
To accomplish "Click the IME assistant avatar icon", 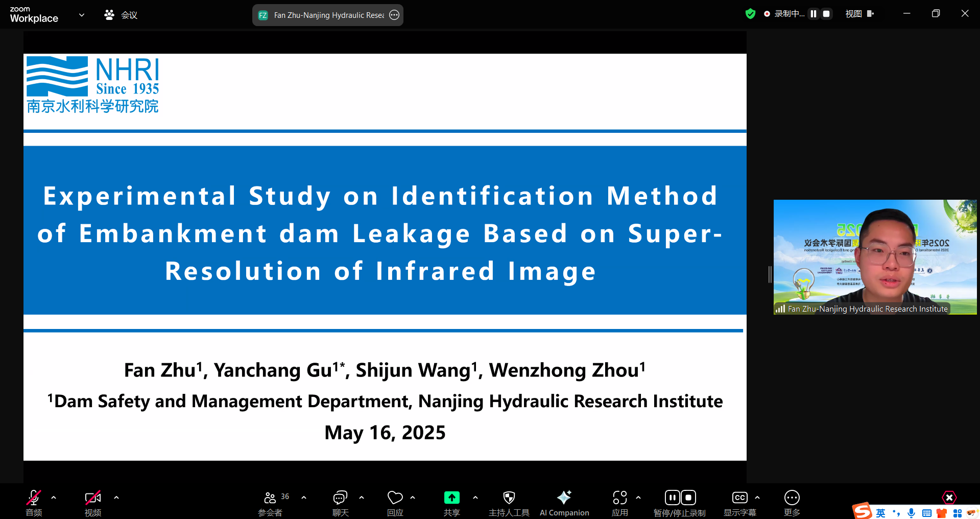I will click(972, 513).
